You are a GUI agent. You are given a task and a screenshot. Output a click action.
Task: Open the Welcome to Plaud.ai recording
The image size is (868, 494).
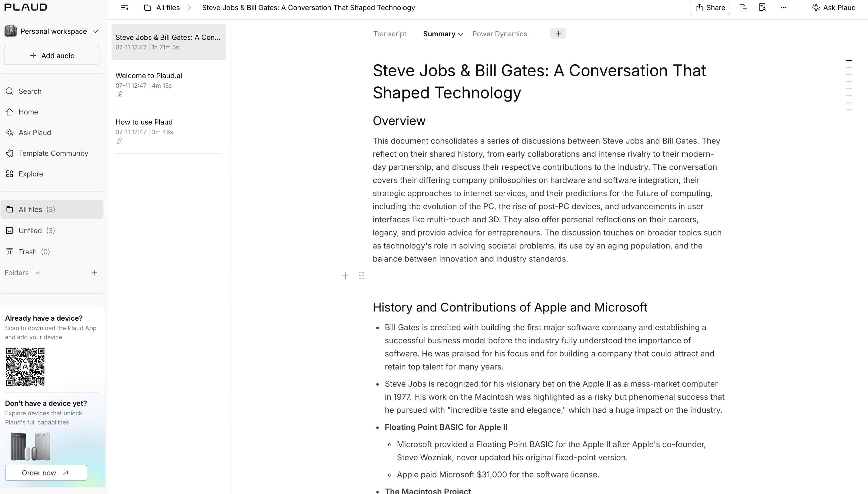click(168, 85)
